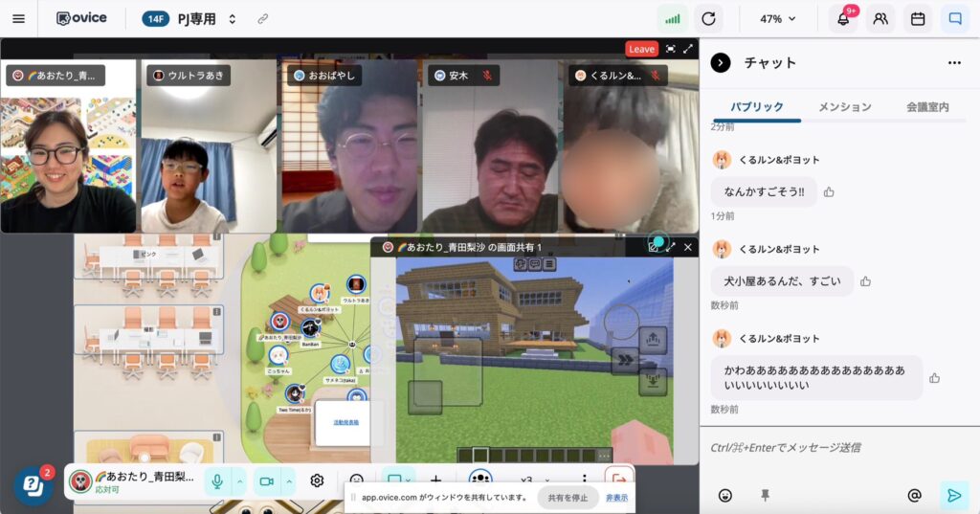Click the send message arrow
The height and width of the screenshot is (514, 980).
[953, 495]
